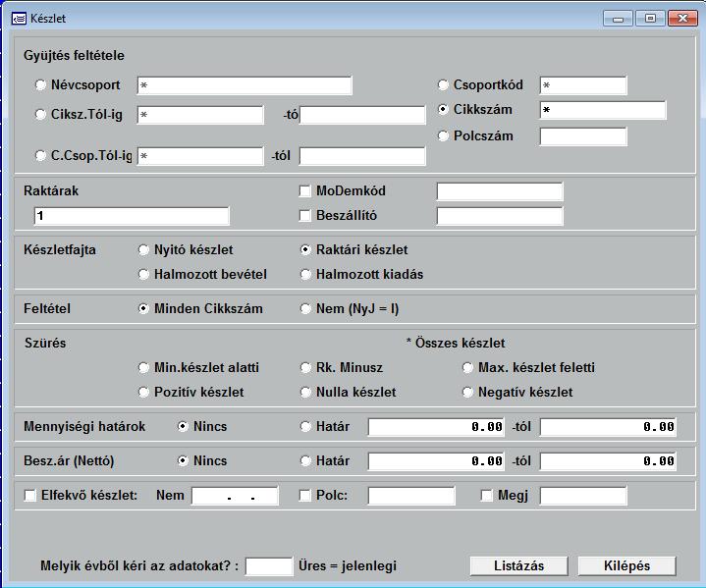The image size is (706, 588).
Task: Select the Csoportkód radio button
Action: tap(443, 84)
